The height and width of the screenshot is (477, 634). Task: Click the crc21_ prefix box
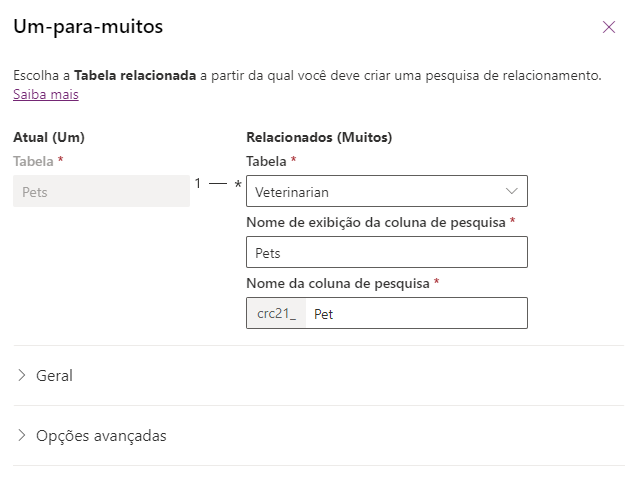point(276,313)
